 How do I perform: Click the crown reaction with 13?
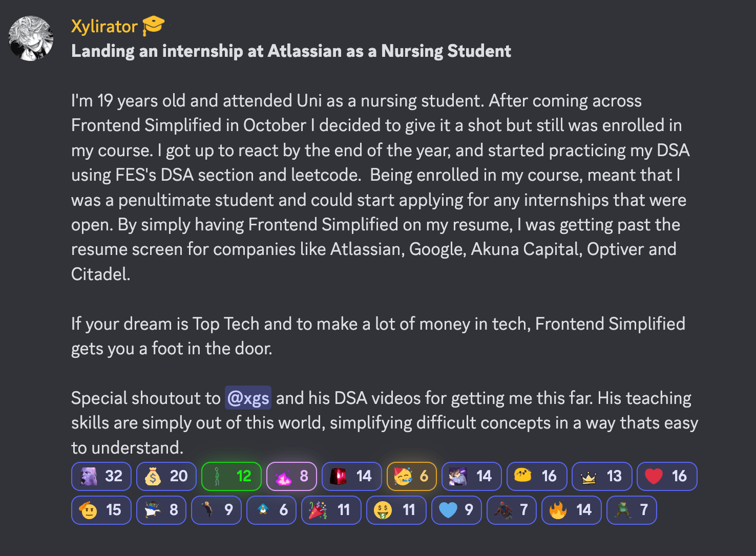(601, 476)
